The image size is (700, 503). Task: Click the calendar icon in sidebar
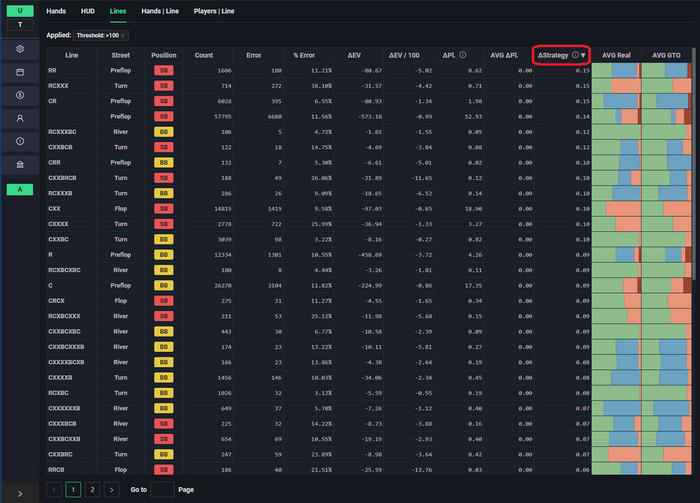(x=20, y=72)
